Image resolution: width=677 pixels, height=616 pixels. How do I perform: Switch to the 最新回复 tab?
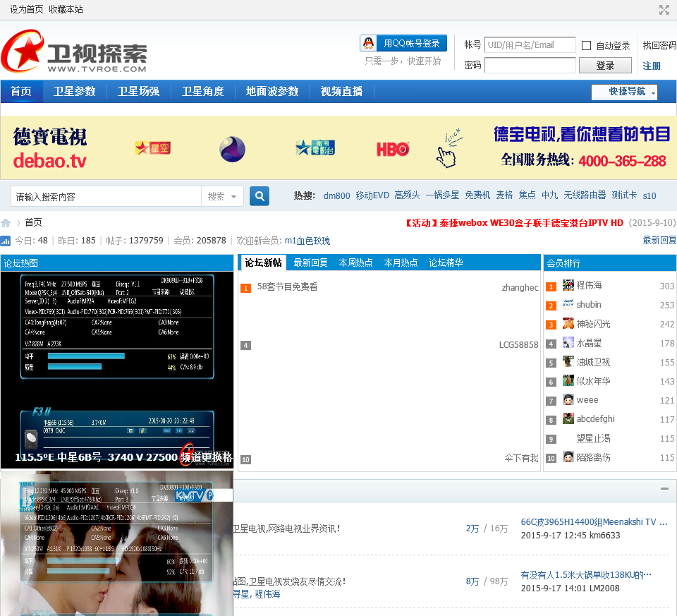point(310,262)
